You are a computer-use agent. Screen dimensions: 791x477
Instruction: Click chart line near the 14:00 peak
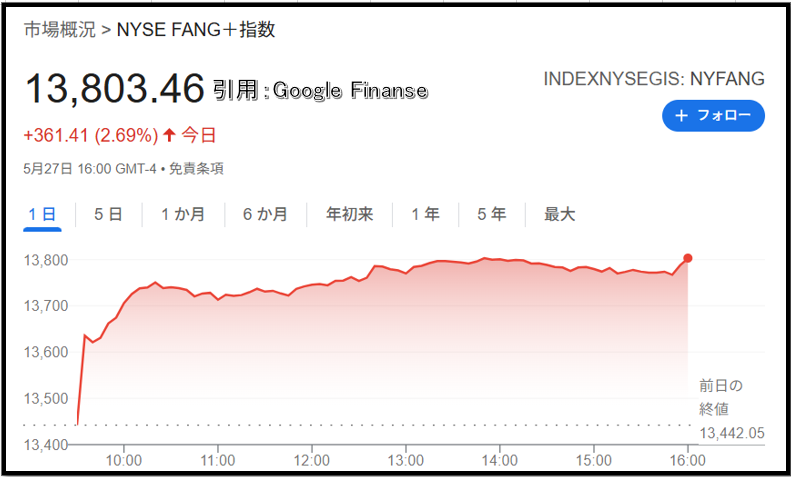coord(485,258)
